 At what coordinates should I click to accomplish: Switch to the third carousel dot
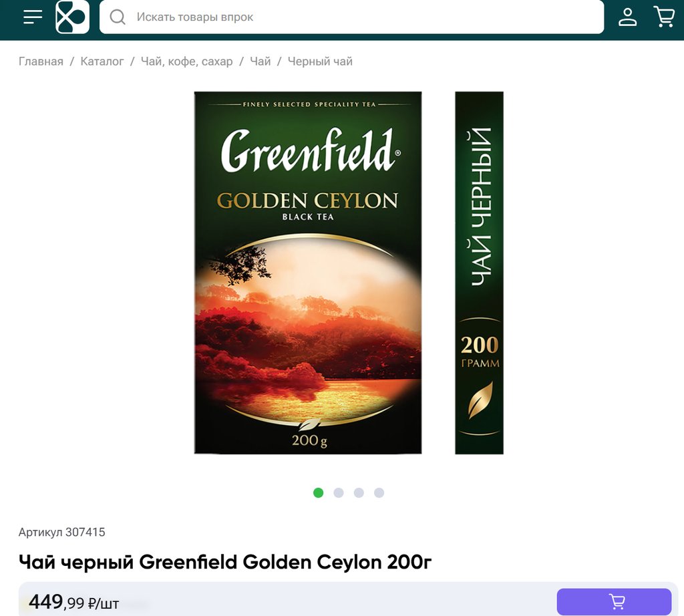click(x=359, y=493)
